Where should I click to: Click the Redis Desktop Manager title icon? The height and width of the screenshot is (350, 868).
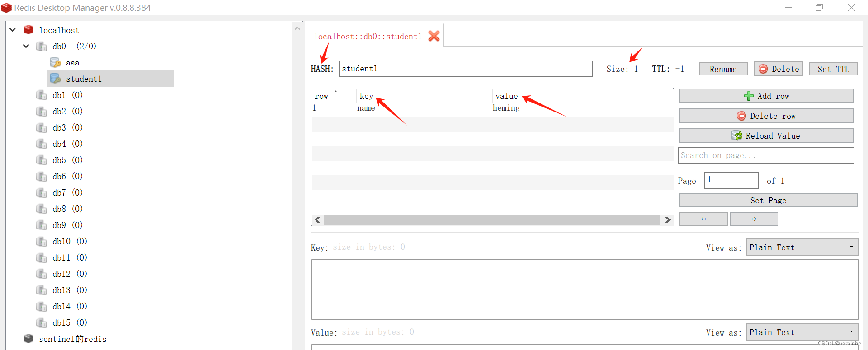pos(6,8)
